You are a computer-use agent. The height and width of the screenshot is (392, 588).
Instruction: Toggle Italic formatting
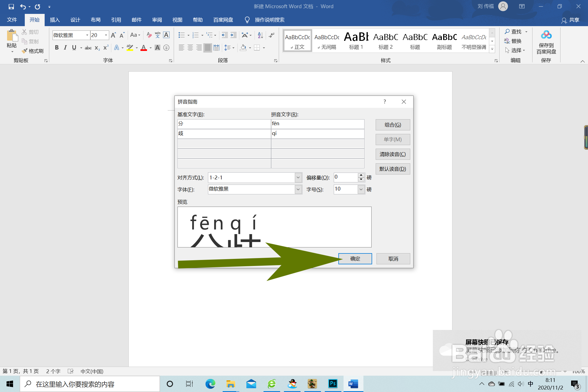65,48
